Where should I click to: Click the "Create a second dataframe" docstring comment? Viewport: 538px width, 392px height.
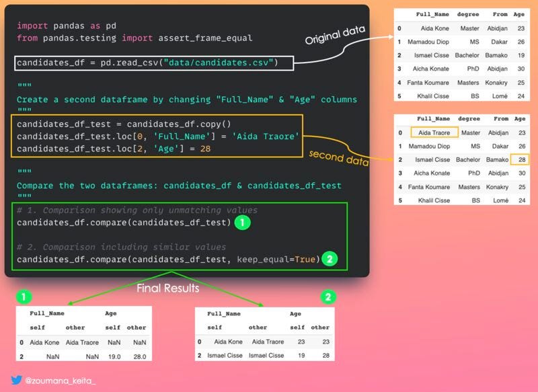(187, 100)
